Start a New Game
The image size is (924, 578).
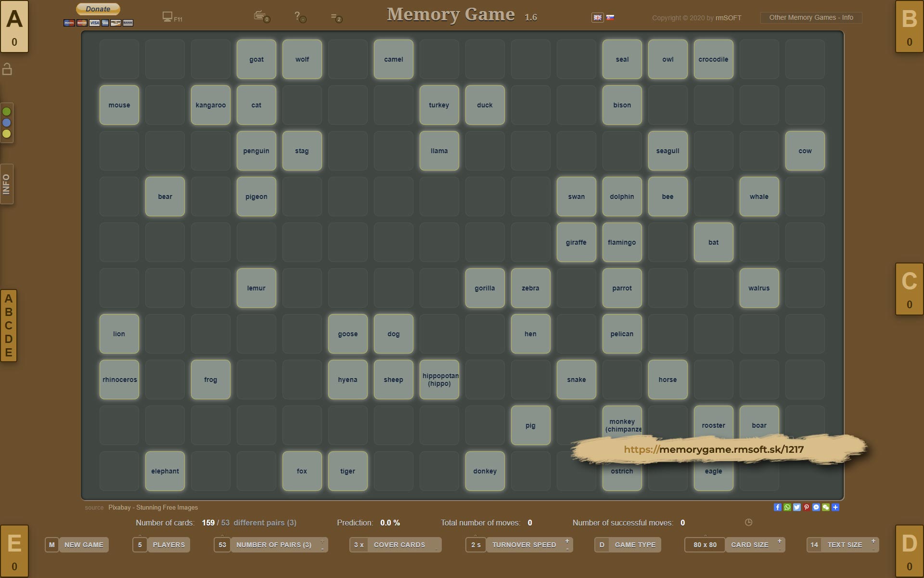pyautogui.click(x=83, y=545)
